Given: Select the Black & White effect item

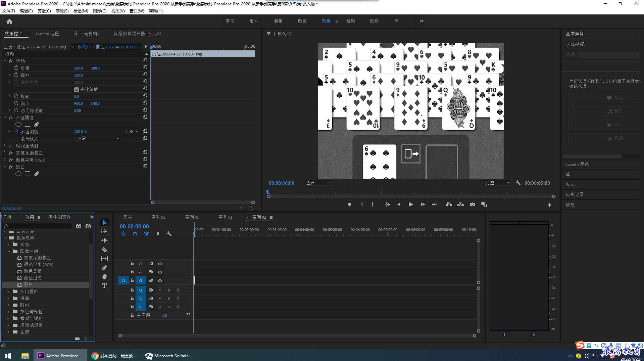Looking at the screenshot, I should 29,285.
